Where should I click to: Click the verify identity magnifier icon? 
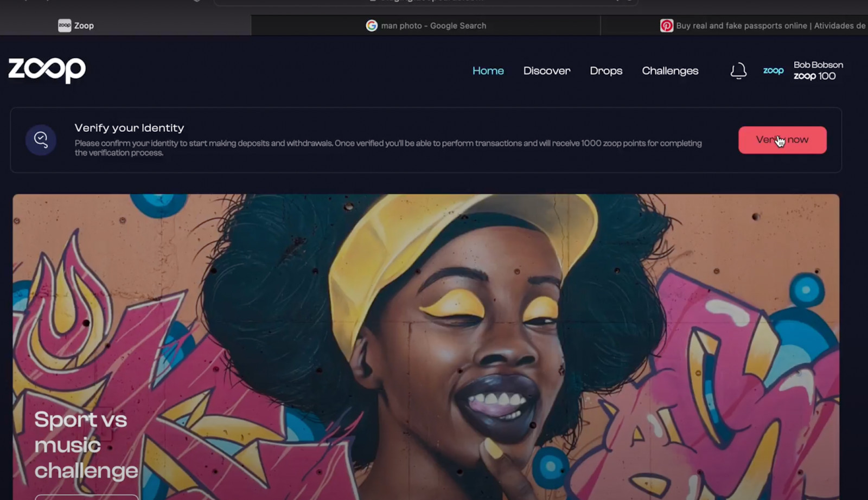(41, 140)
